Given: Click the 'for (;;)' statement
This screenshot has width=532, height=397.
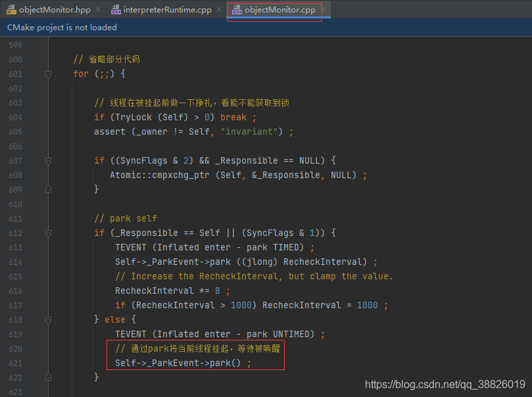Looking at the screenshot, I should (x=99, y=74).
